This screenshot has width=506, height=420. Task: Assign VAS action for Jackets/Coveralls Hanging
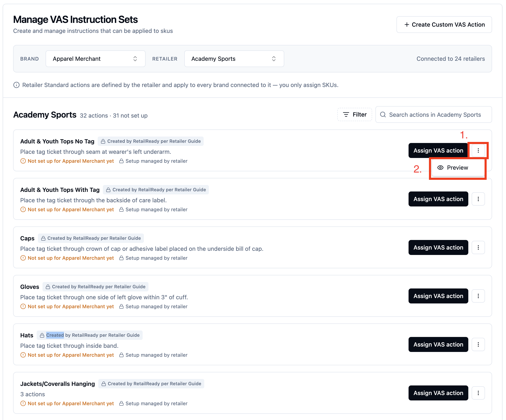[x=438, y=393]
